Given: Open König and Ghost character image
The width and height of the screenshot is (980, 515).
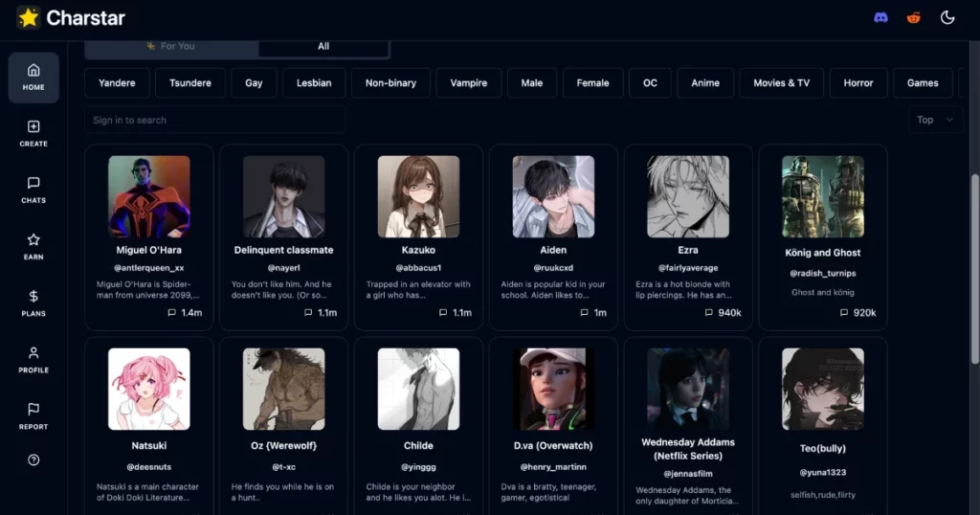Looking at the screenshot, I should coord(822,197).
